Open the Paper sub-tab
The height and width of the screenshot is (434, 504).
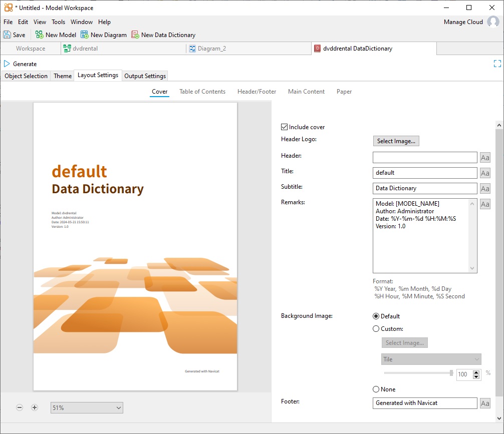[344, 92]
